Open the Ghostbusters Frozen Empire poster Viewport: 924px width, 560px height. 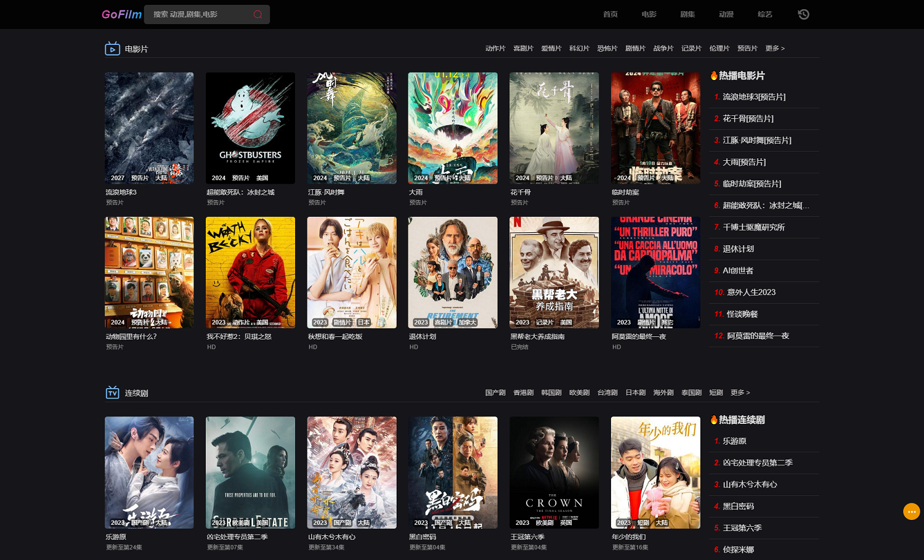pos(250,128)
